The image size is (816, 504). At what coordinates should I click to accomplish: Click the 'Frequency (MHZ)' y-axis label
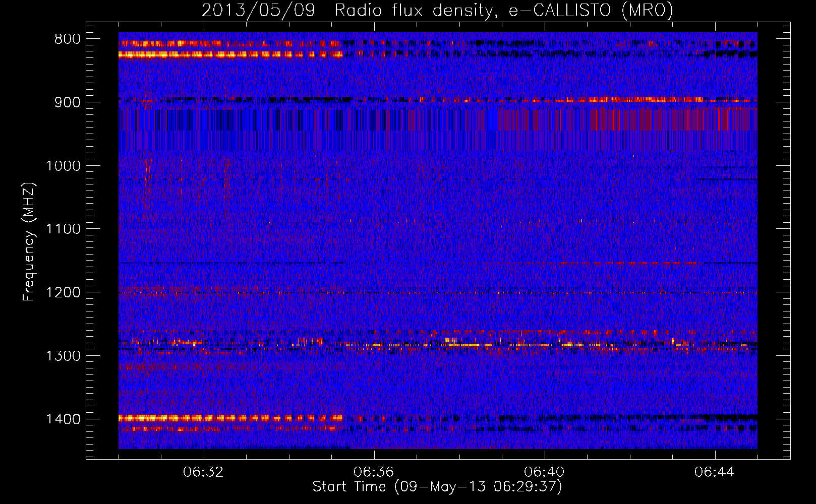tap(29, 242)
